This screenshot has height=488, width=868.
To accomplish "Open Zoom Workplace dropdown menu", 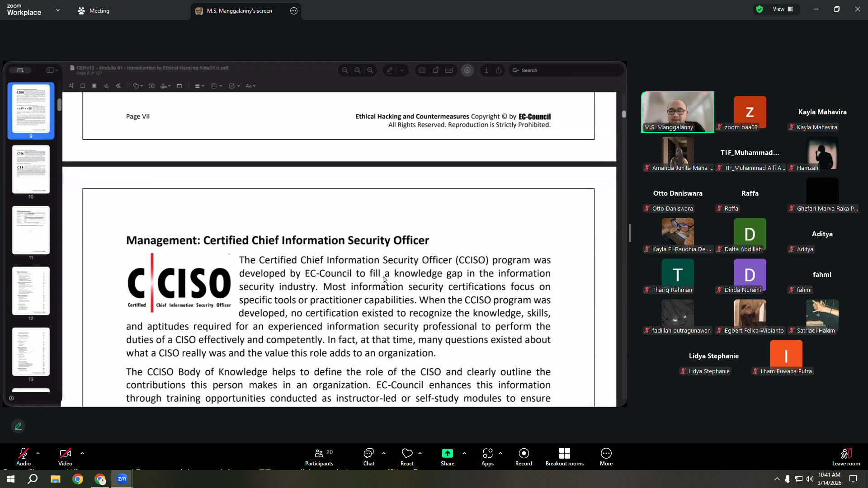I will pyautogui.click(x=58, y=10).
